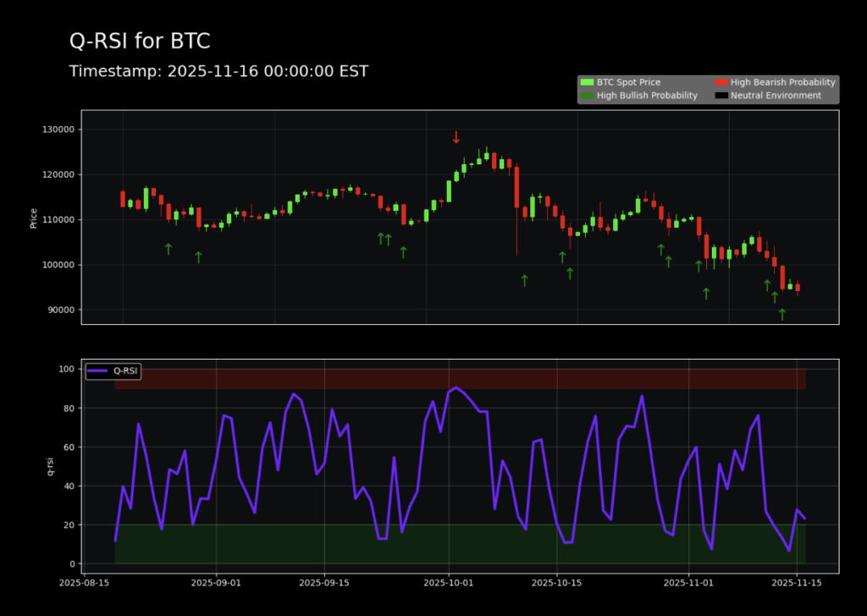Click the "High Bullish Probability" legend label
The height and width of the screenshot is (616, 867).
tap(647, 96)
